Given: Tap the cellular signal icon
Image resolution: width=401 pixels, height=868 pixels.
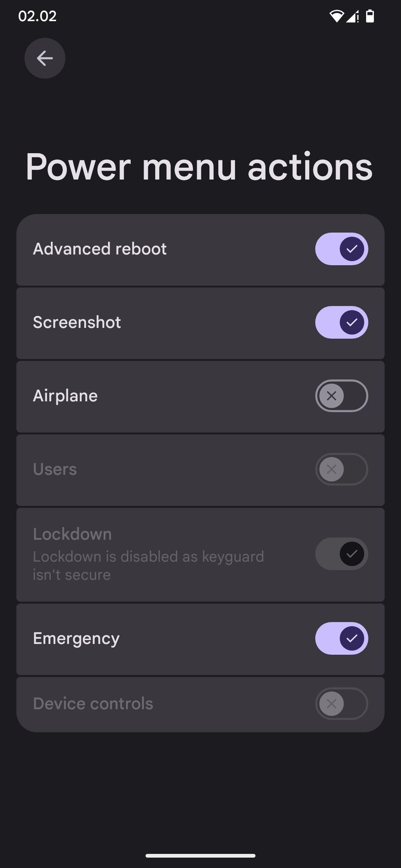Looking at the screenshot, I should click(x=352, y=17).
